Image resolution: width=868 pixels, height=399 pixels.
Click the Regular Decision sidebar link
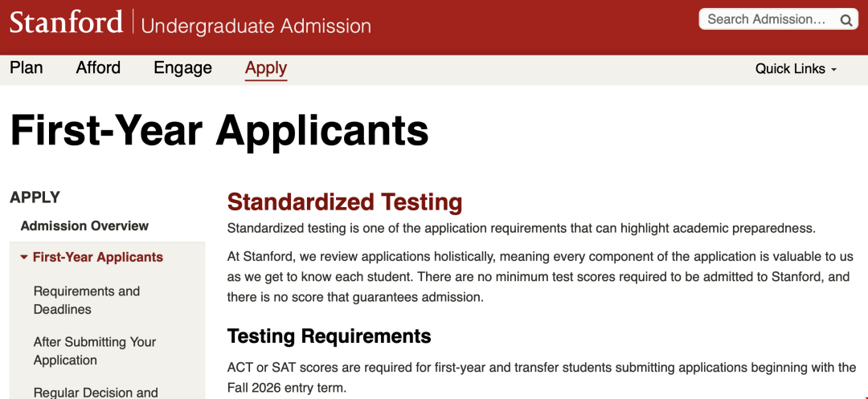pyautogui.click(x=96, y=393)
